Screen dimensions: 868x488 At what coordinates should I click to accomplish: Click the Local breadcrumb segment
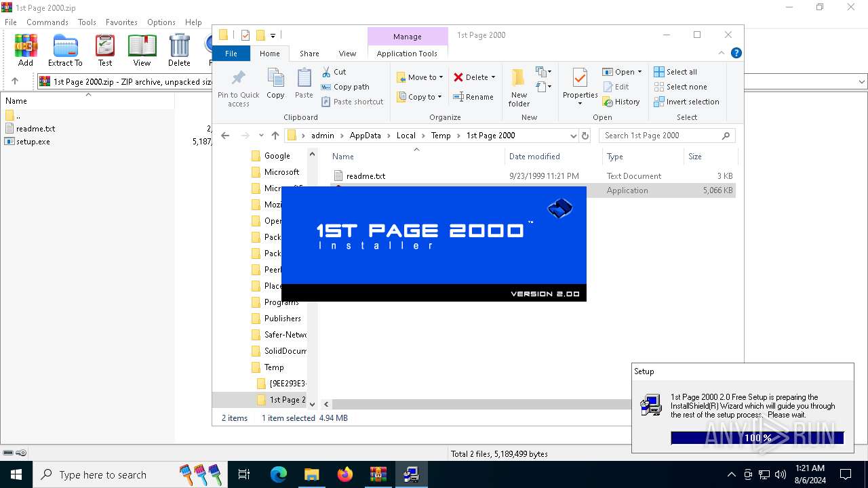tap(406, 136)
